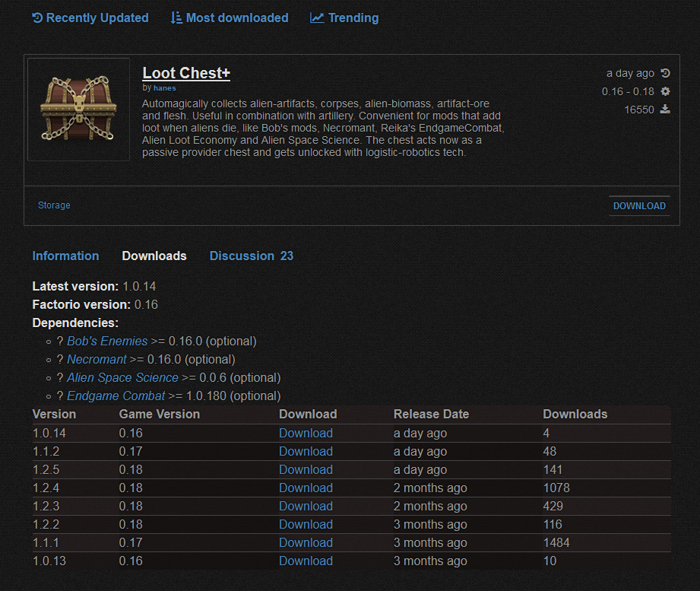The width and height of the screenshot is (700, 591).
Task: Click the 'Factorio version: 0.16' text
Action: tap(95, 305)
